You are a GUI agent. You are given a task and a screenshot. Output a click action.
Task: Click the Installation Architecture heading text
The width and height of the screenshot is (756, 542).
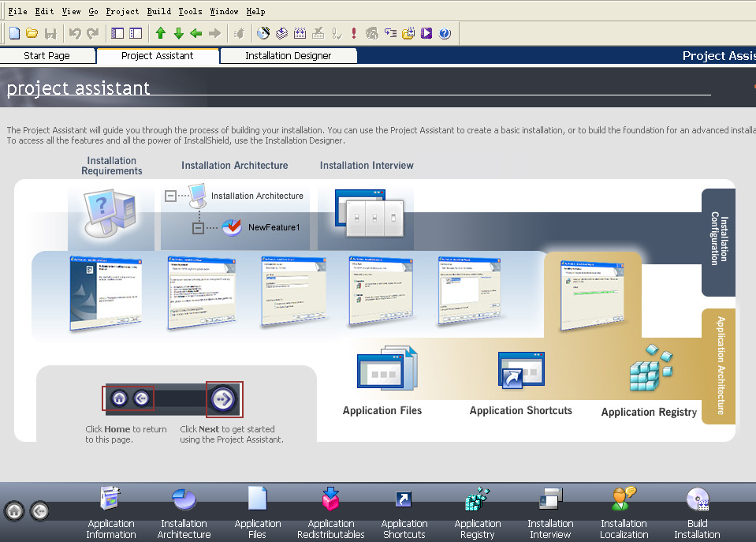coord(234,166)
